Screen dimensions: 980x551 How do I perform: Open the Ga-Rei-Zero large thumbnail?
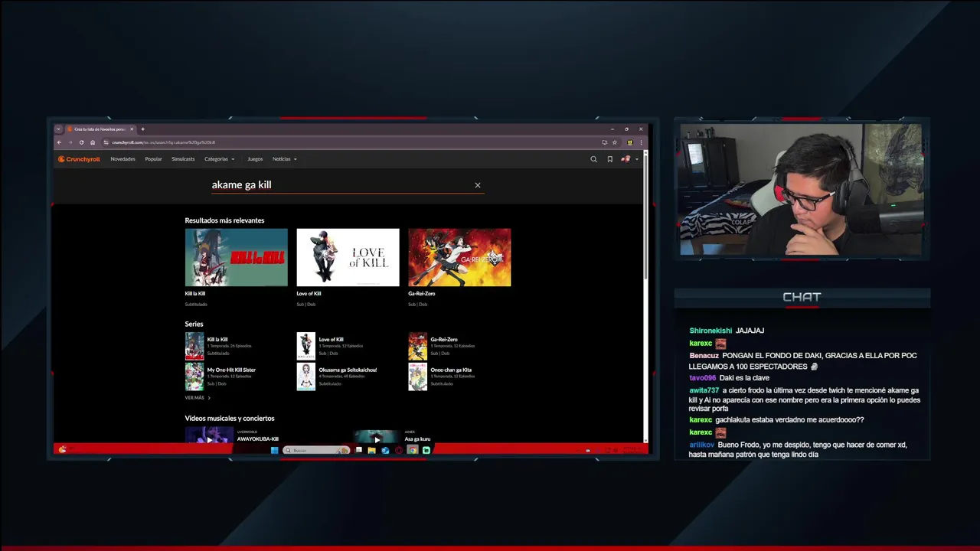tap(459, 257)
